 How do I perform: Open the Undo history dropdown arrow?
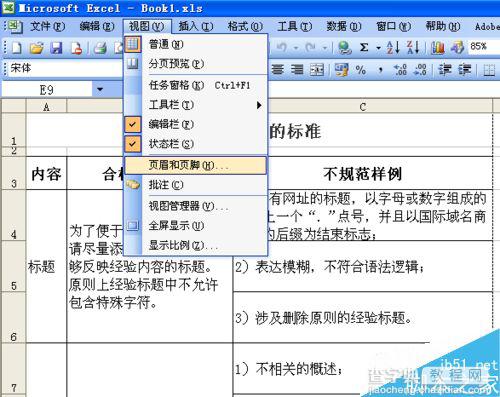click(x=295, y=48)
